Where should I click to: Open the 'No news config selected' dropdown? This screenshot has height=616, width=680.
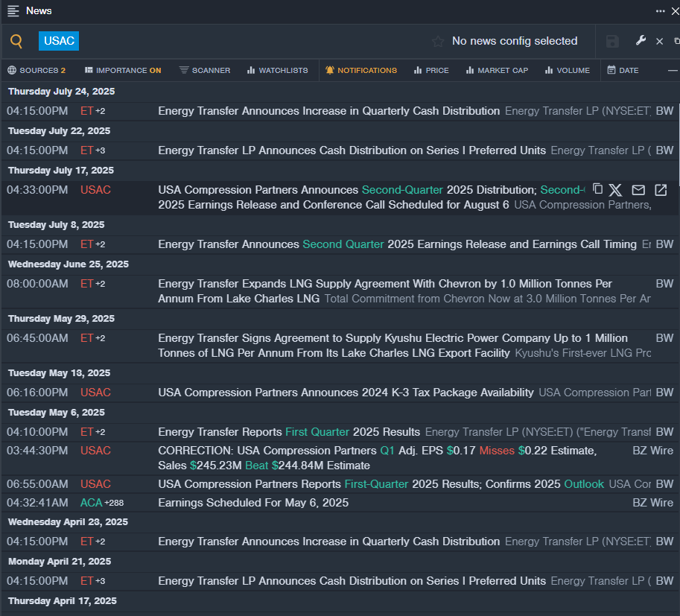[515, 41]
